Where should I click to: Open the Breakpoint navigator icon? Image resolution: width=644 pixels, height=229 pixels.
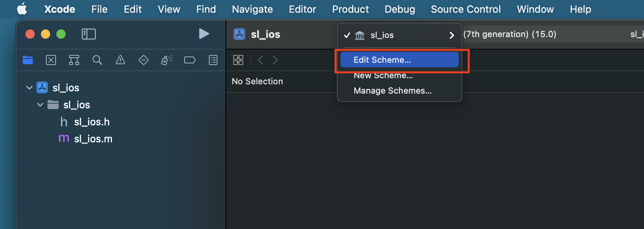[190, 60]
